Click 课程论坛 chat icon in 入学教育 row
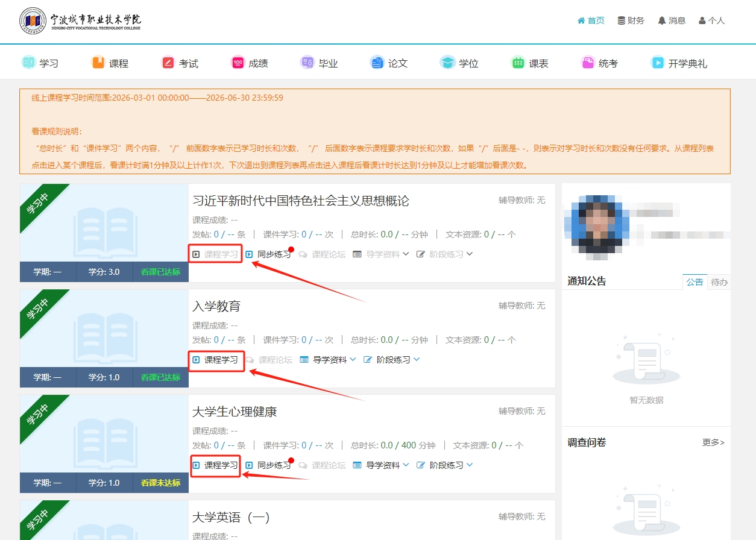 [250, 360]
